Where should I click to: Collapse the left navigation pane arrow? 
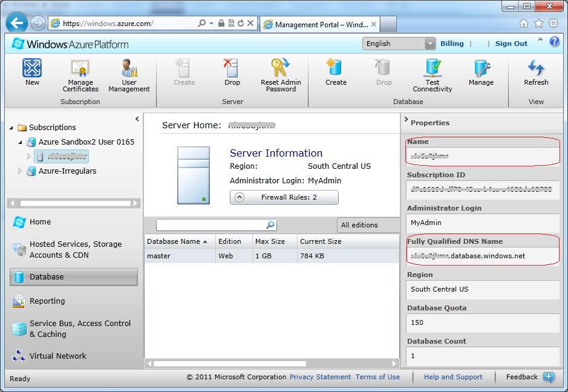pos(137,119)
